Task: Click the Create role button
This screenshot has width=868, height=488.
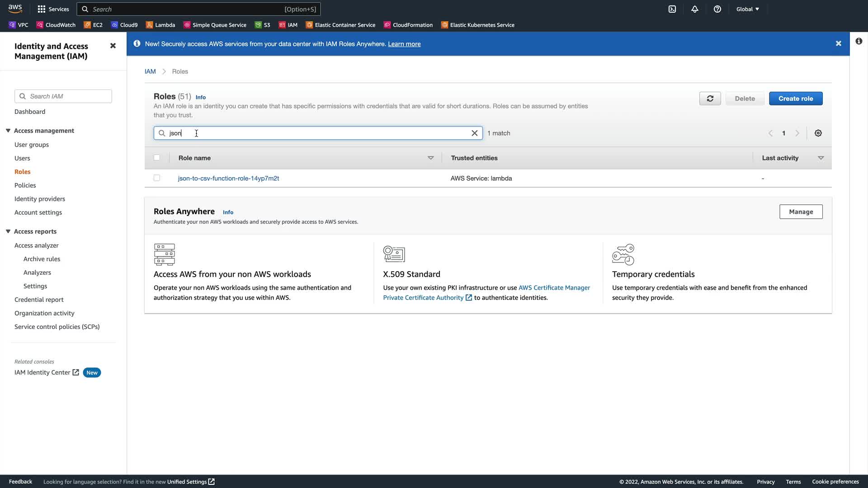Action: (x=795, y=99)
